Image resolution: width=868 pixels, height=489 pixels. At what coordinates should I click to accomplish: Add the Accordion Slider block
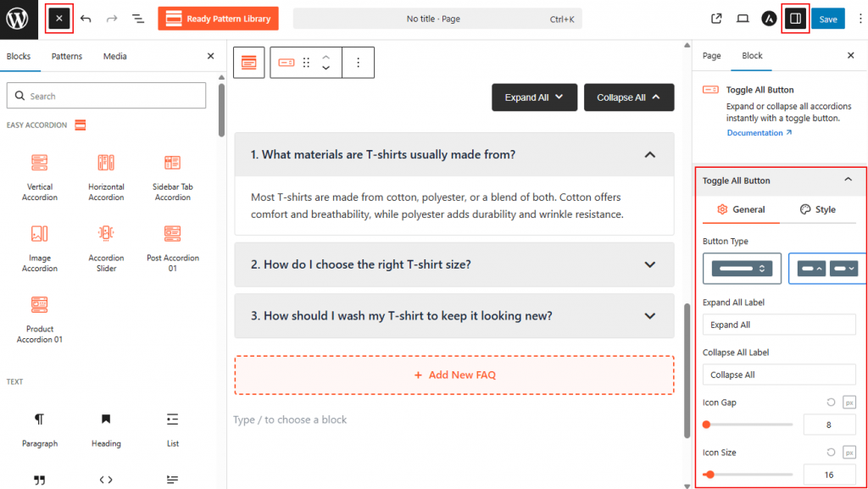click(106, 248)
